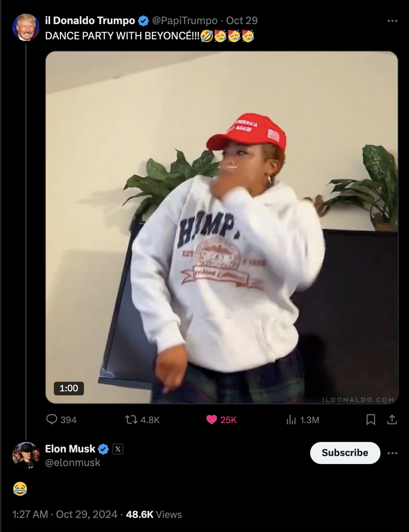
Task: Open the 1:27 AM Oct 29, 2024 timestamp
Action: tap(65, 514)
